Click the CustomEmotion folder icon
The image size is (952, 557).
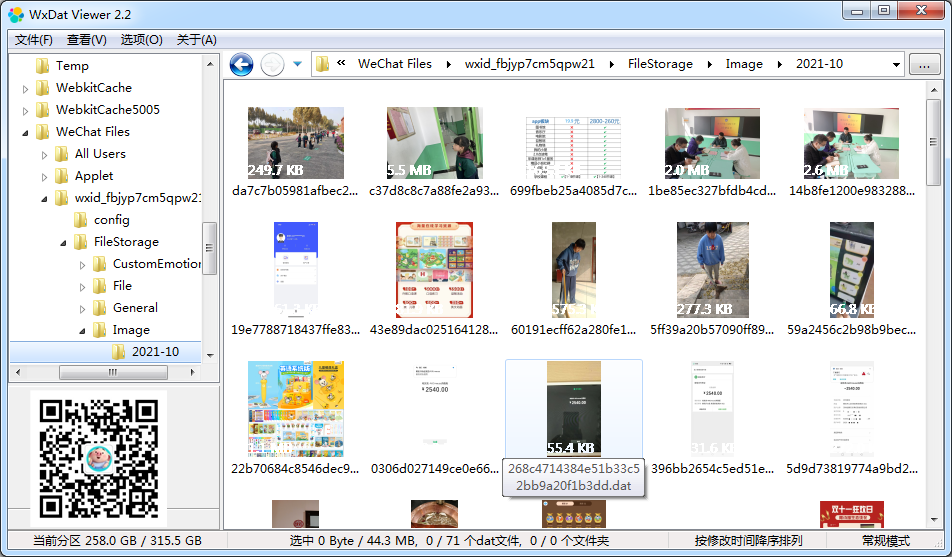click(100, 264)
